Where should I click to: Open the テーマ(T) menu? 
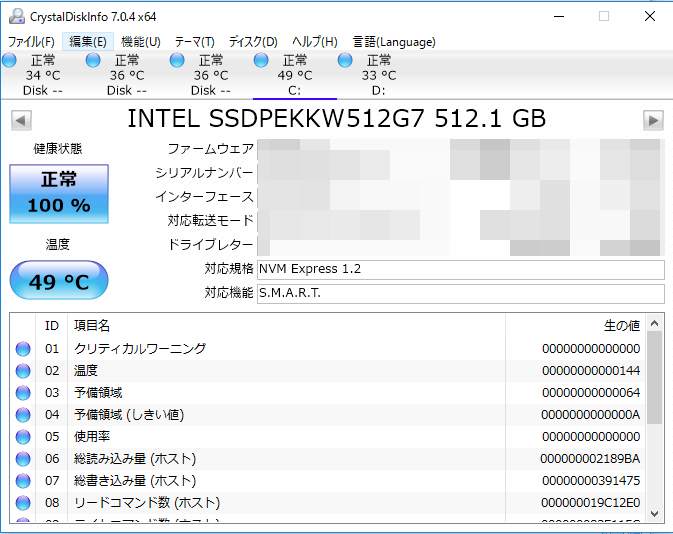[194, 42]
